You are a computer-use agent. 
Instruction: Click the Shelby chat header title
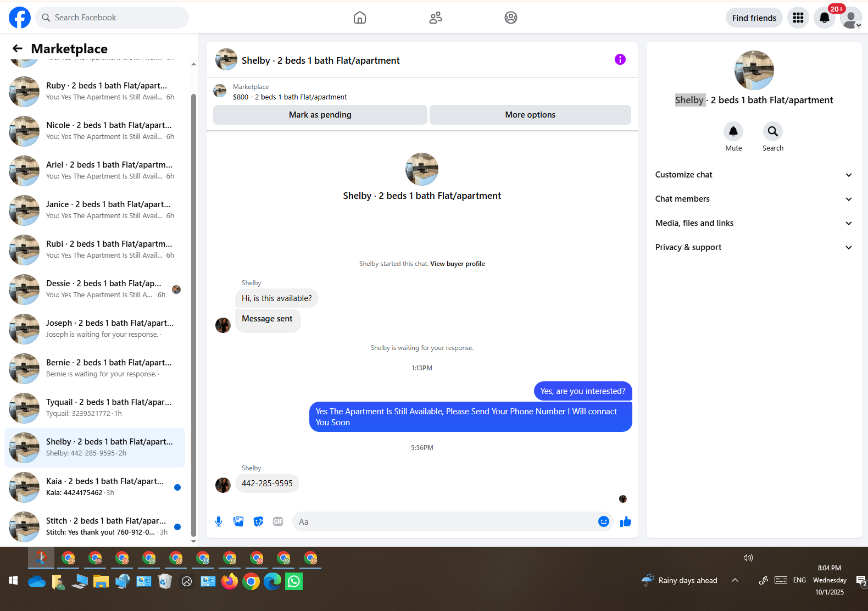[321, 60]
